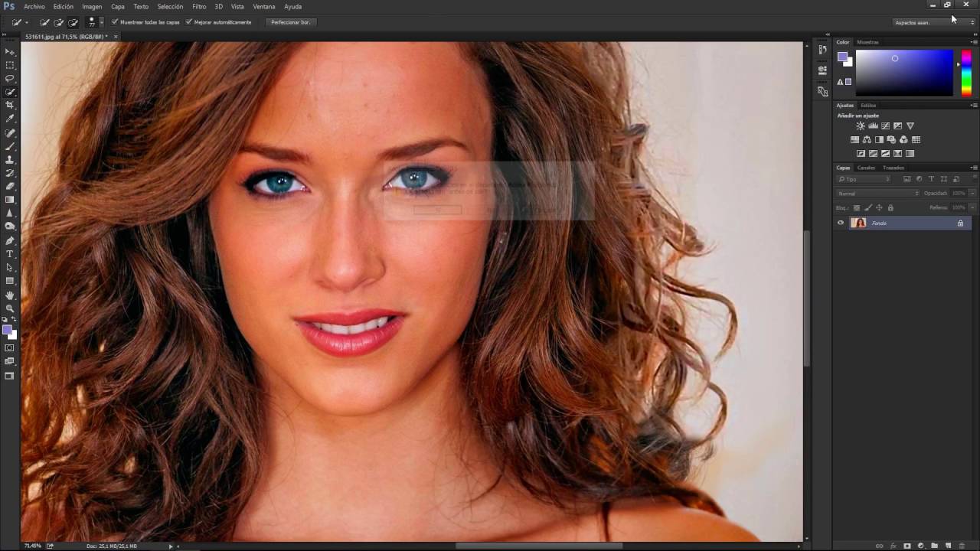This screenshot has width=980, height=551.
Task: Switch to the Muestras tab
Action: (867, 42)
